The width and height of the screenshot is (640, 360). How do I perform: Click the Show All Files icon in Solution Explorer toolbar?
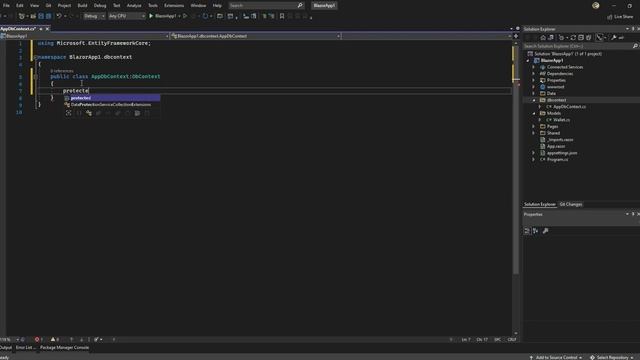click(589, 37)
